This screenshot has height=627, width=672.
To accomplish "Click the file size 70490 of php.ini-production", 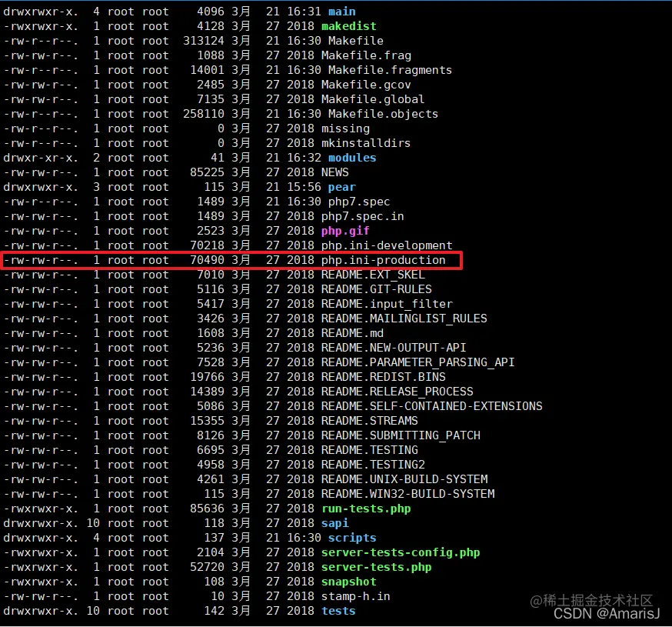I will pyautogui.click(x=207, y=260).
